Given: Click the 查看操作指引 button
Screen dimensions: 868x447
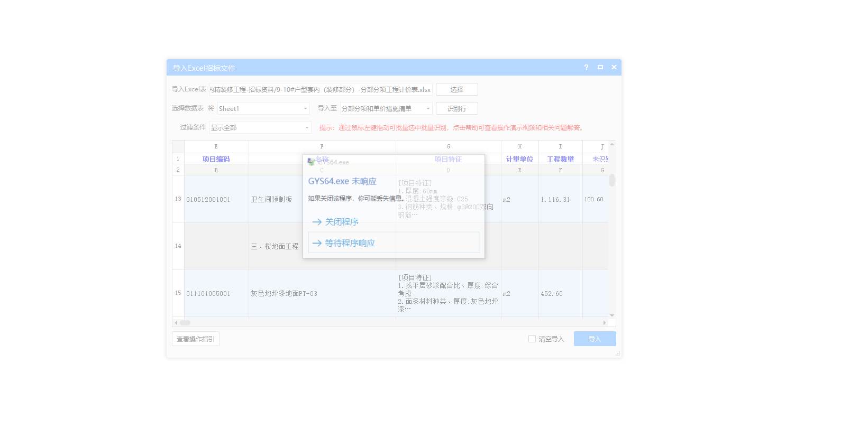Looking at the screenshot, I should click(x=196, y=339).
